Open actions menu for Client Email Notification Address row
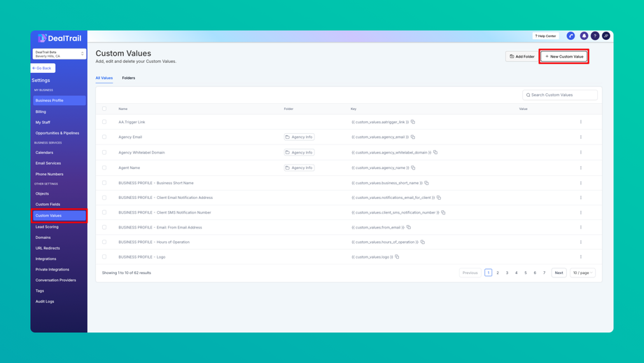 click(x=581, y=198)
